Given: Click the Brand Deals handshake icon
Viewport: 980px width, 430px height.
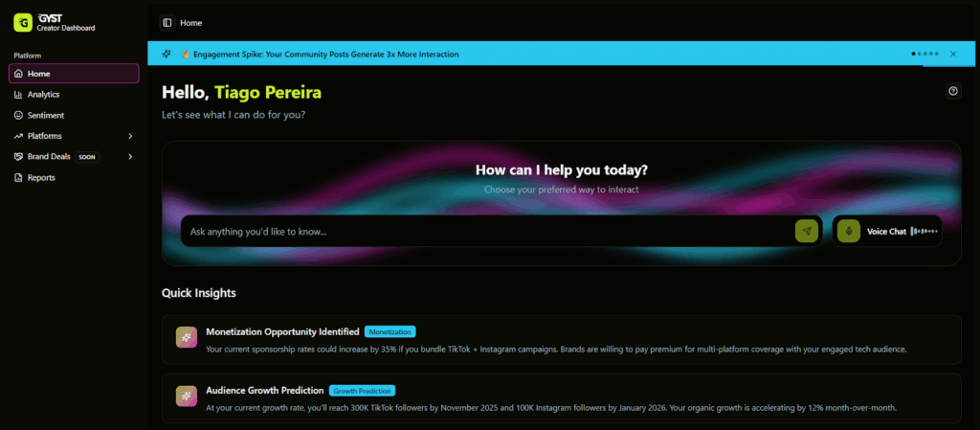Looking at the screenshot, I should [18, 156].
